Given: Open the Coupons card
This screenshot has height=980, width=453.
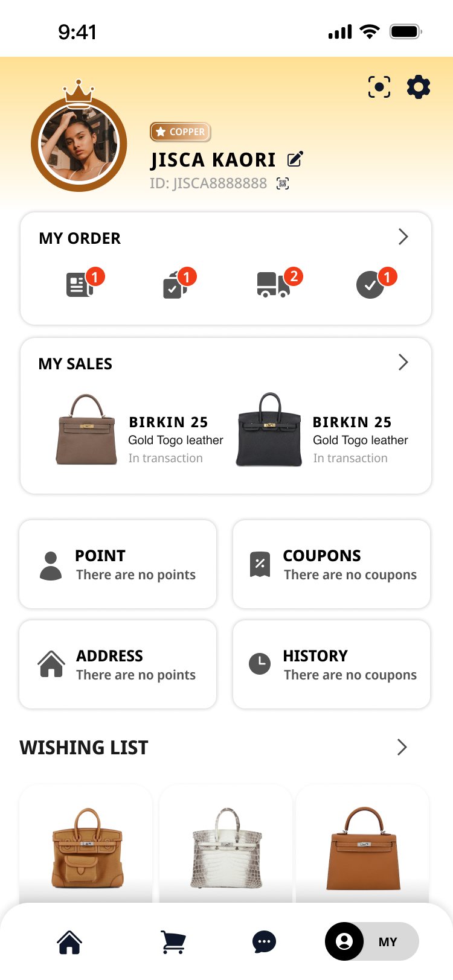Looking at the screenshot, I should pyautogui.click(x=332, y=565).
